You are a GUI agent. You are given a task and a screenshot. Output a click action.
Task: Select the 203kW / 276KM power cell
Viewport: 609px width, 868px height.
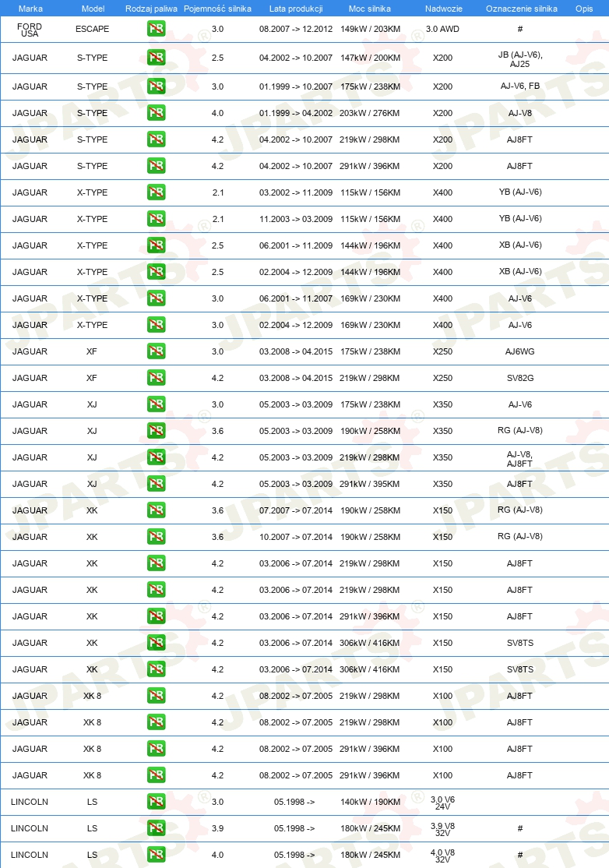coord(369,113)
